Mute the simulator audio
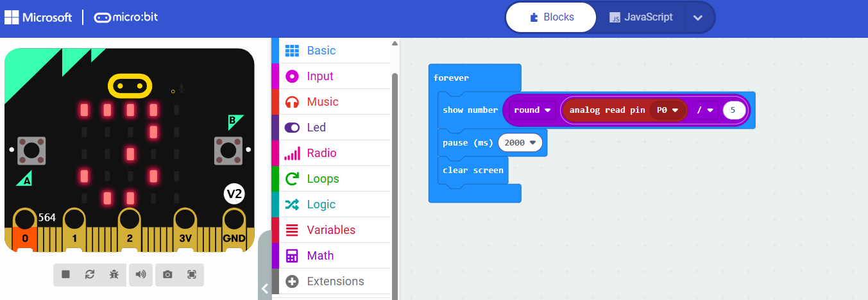This screenshot has height=300, width=868. pos(140,274)
